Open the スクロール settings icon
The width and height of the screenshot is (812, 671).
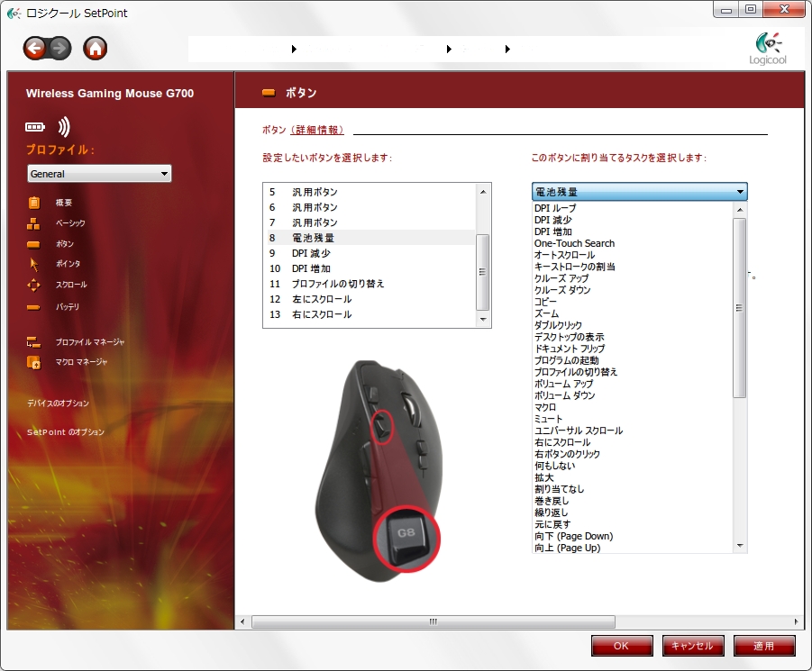pos(33,285)
